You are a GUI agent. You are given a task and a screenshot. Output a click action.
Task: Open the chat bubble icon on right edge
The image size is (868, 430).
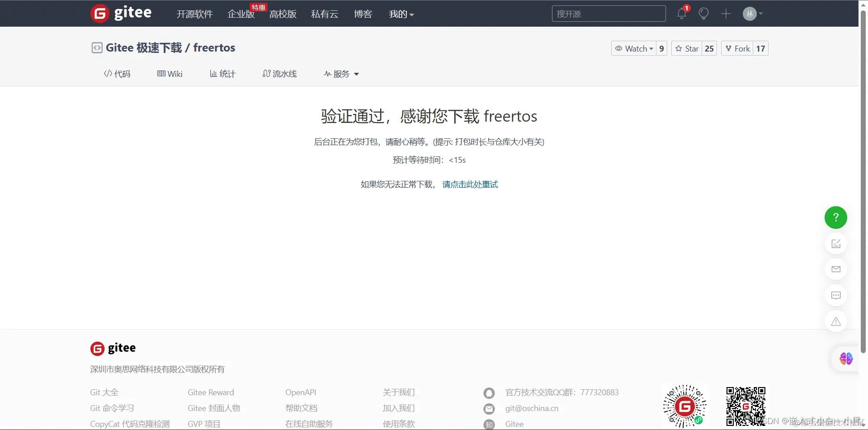point(835,295)
